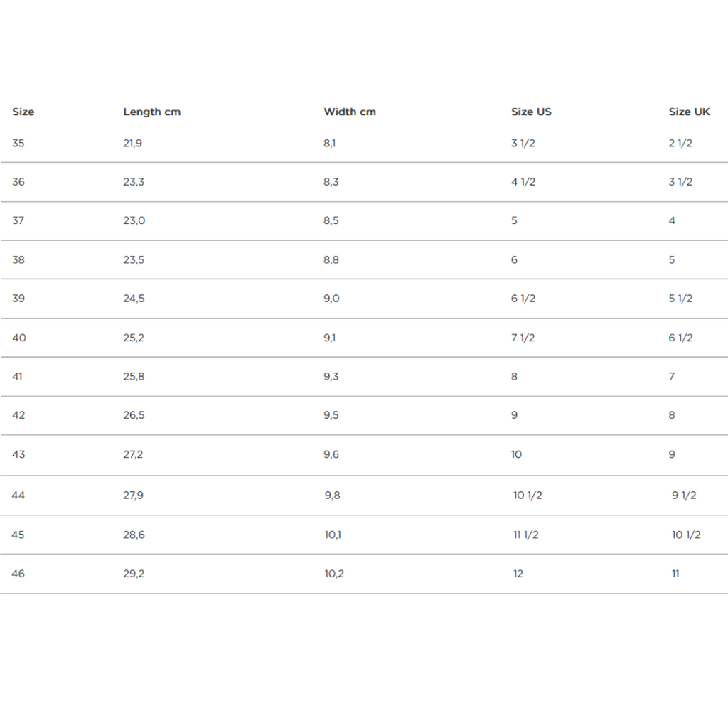Select size 40 in the Size column
The height and width of the screenshot is (728, 728).
[x=19, y=338]
